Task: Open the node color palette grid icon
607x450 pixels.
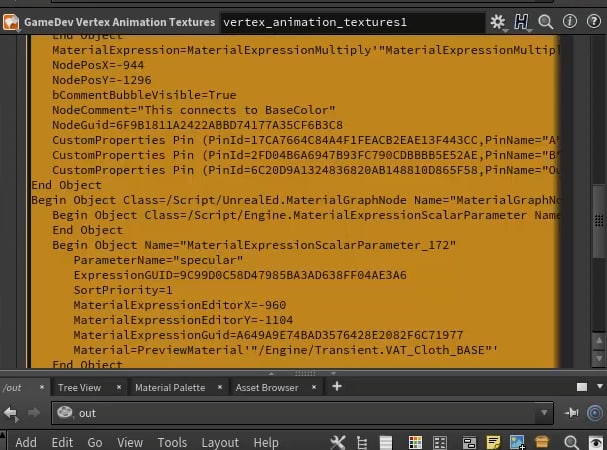Action: [415, 443]
